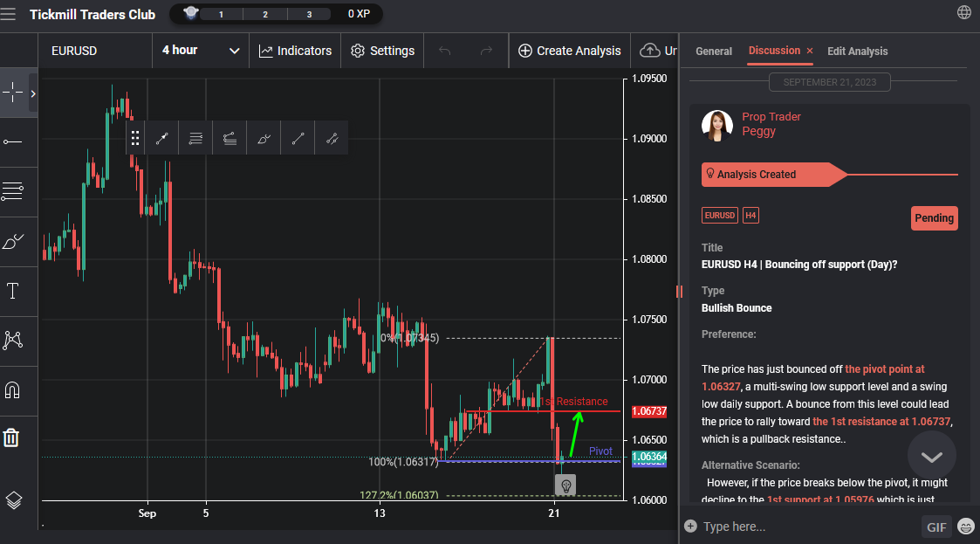Pick the plain line tool in floating toolbar
The width and height of the screenshot is (980, 544).
(x=298, y=138)
